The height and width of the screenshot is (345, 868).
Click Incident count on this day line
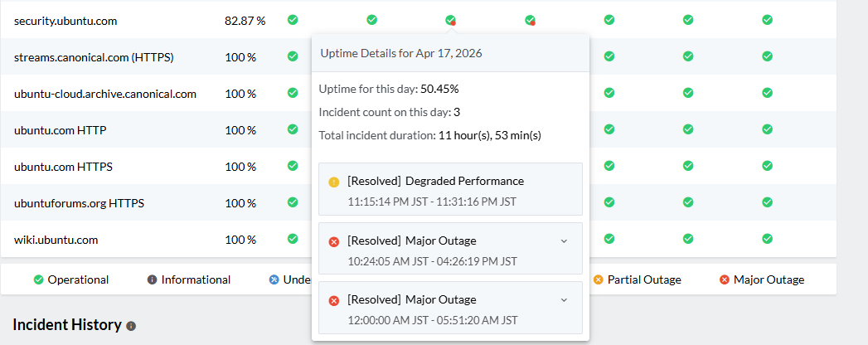(389, 113)
